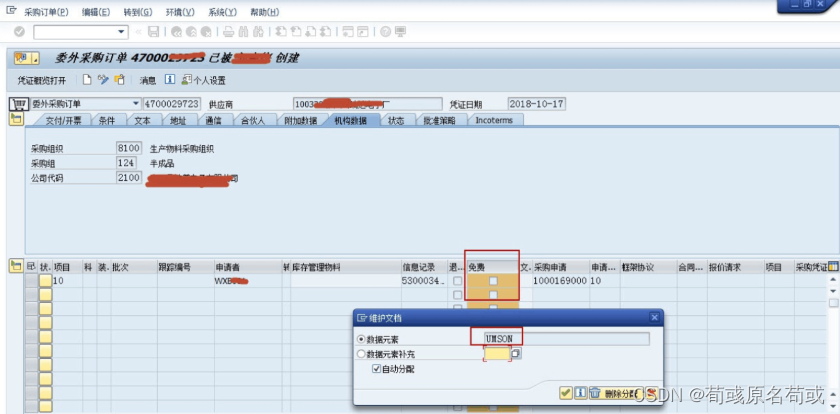
Task: Click the table settings icon above the scrollbar
Action: (833, 266)
